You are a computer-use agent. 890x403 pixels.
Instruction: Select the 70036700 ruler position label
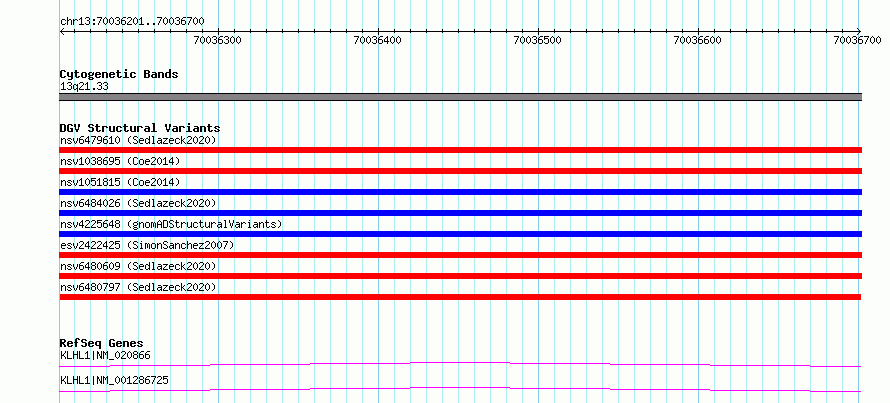click(x=857, y=40)
